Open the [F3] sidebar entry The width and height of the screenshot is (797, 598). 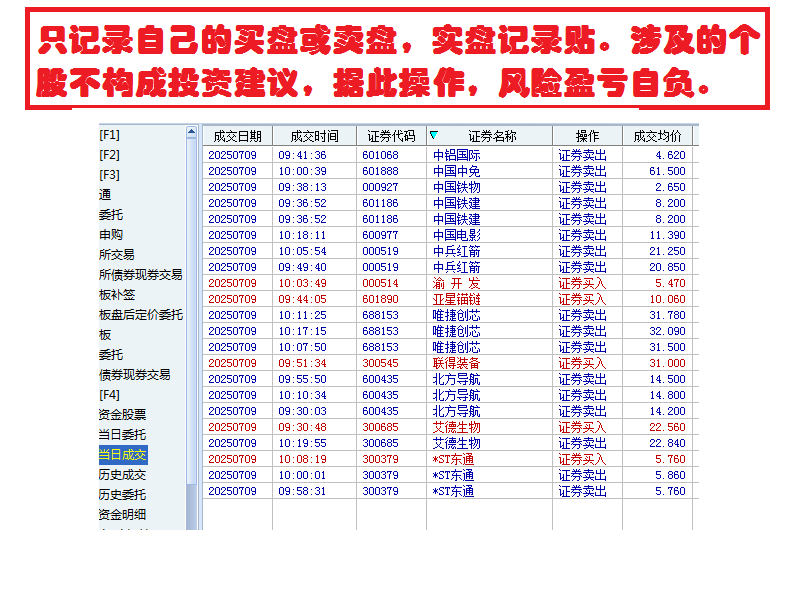pos(109,175)
